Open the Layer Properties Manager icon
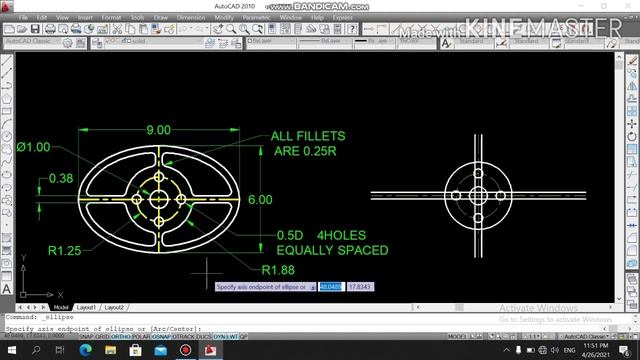 97,42
